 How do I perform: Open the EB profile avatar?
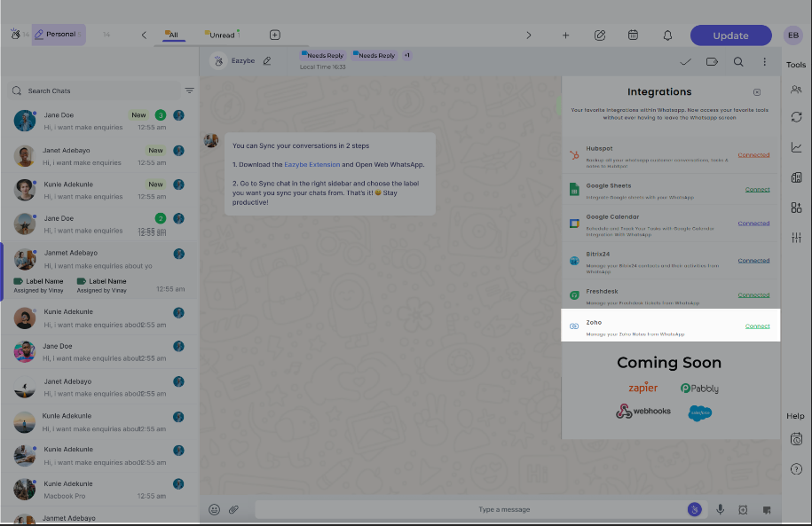click(792, 35)
